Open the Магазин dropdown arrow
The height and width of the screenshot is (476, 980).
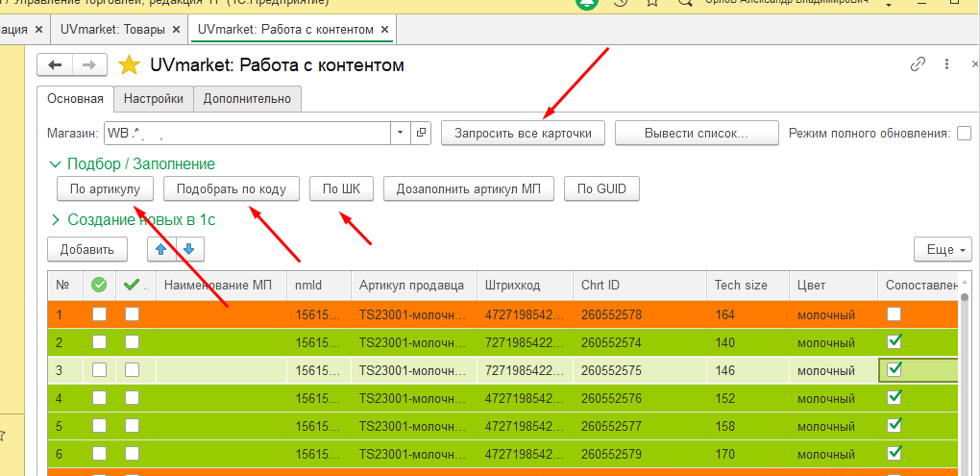[400, 133]
